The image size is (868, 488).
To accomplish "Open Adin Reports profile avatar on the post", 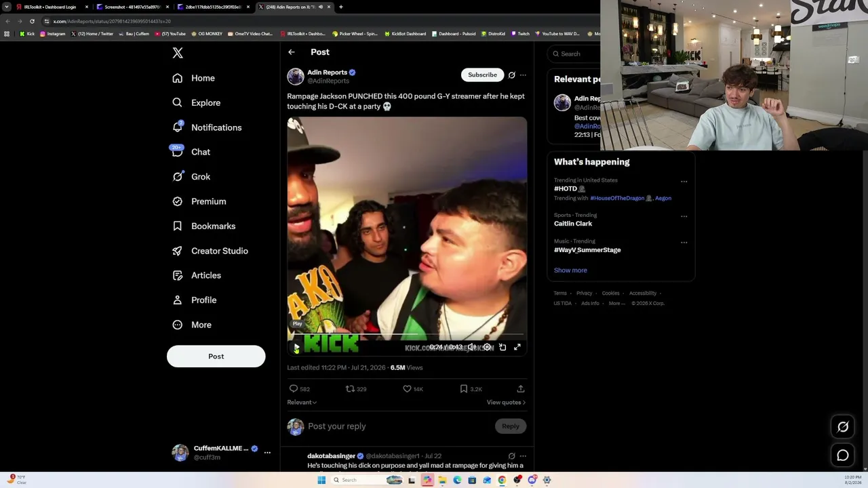I will 296,76.
